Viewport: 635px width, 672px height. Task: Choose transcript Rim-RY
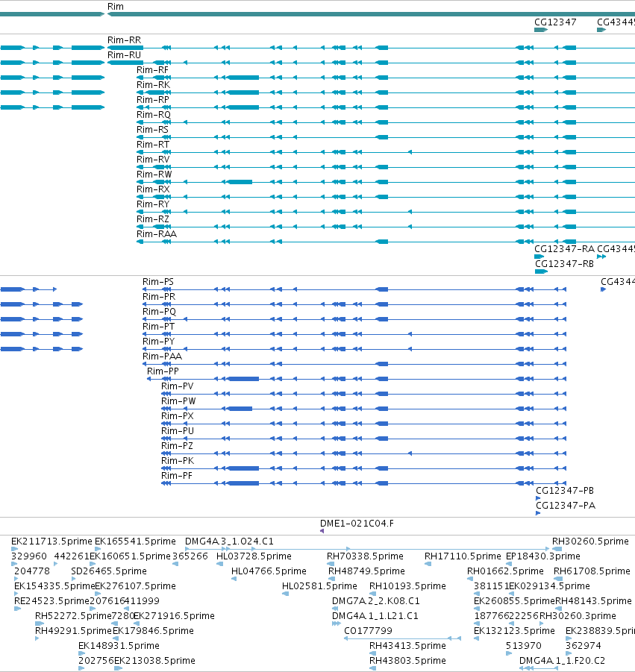[153, 204]
